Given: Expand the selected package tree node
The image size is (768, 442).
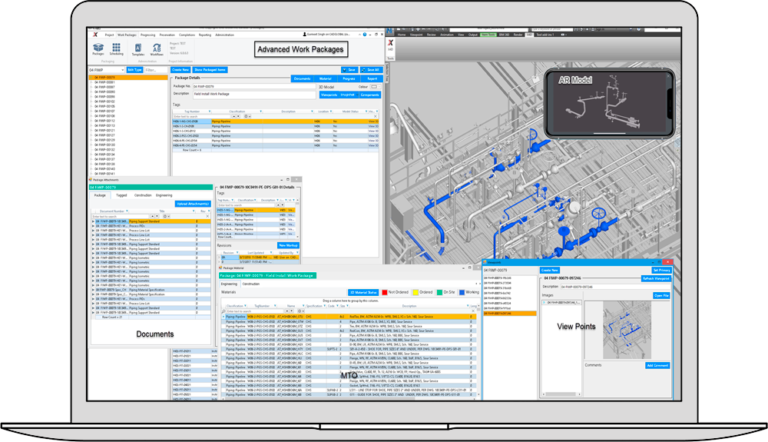Looking at the screenshot, I should pos(91,77).
